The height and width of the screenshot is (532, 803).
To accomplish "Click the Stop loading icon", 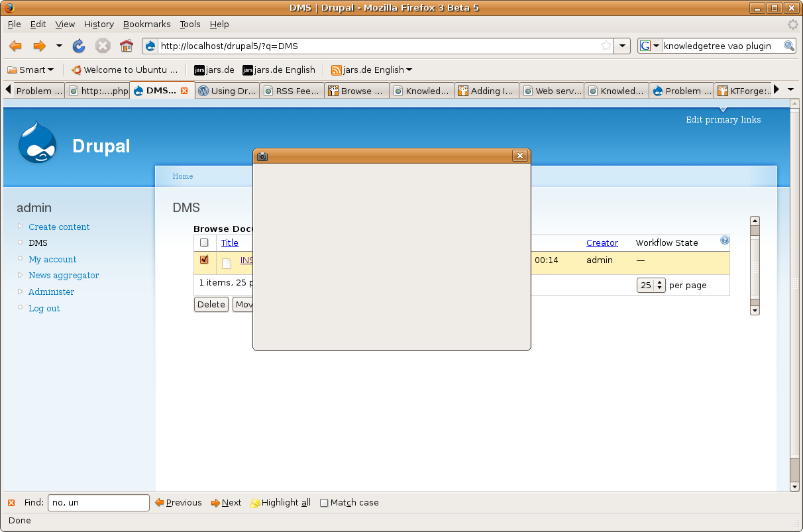I will (103, 46).
